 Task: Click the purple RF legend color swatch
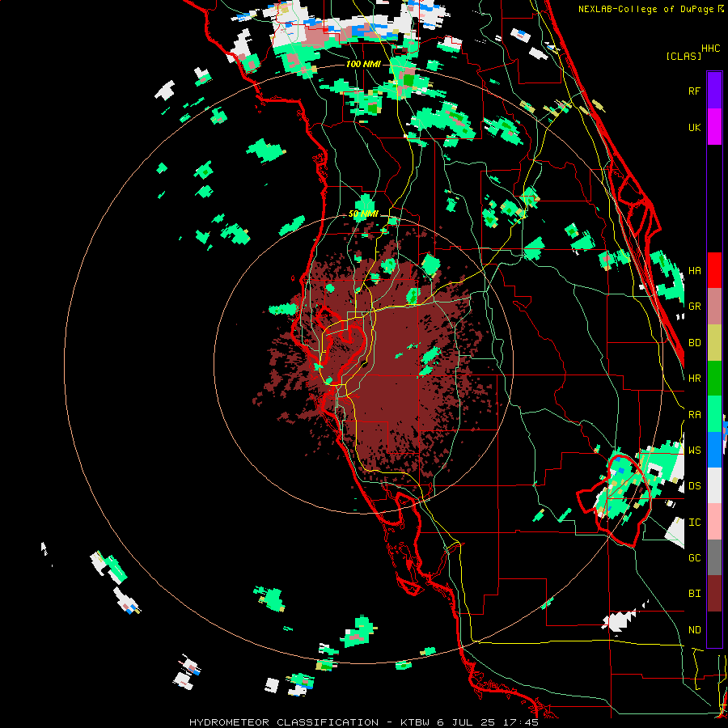click(x=714, y=91)
